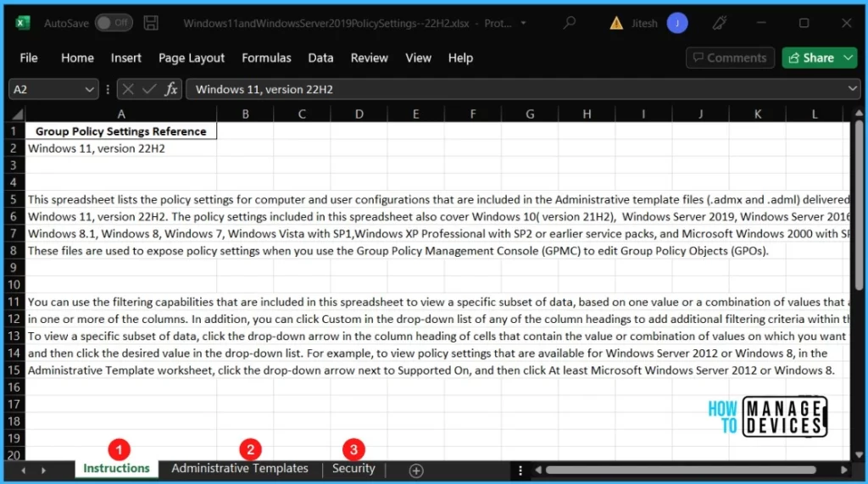Click cell Group Policy Settings Reference

tap(120, 131)
